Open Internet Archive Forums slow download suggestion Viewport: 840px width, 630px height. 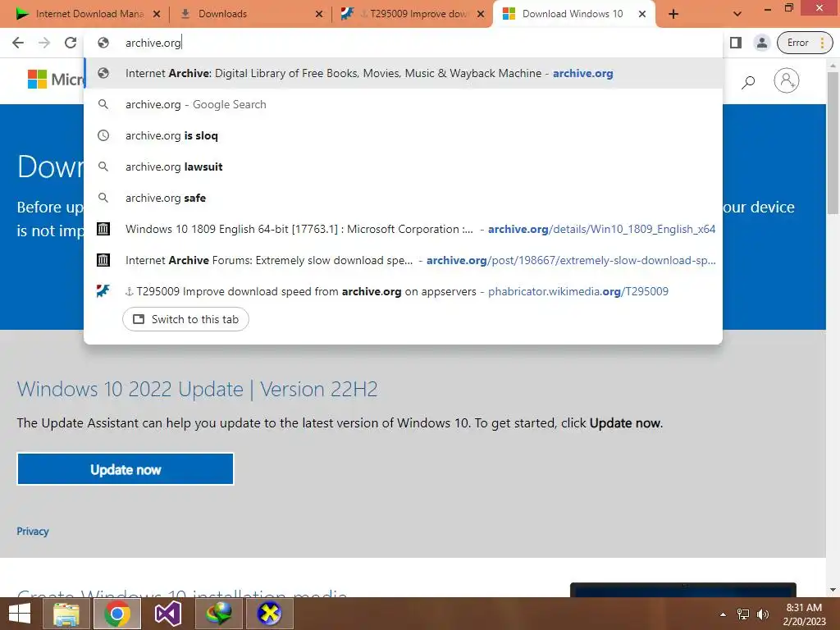point(403,260)
